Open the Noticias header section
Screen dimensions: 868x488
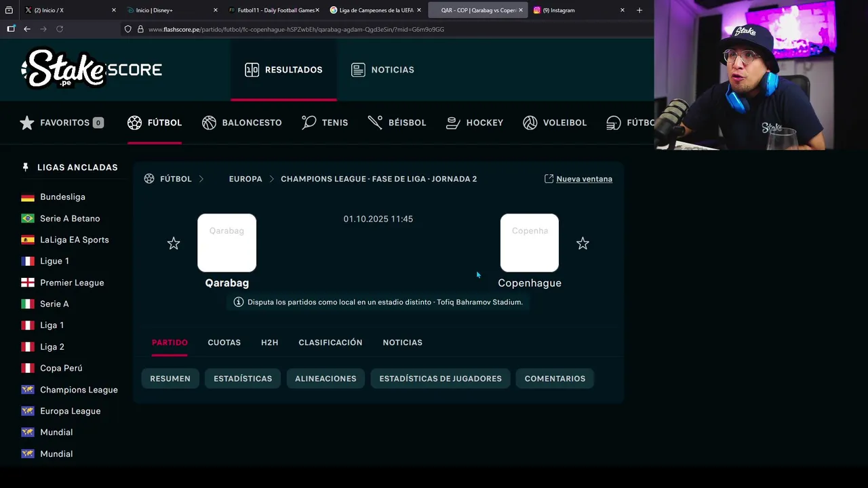(382, 70)
